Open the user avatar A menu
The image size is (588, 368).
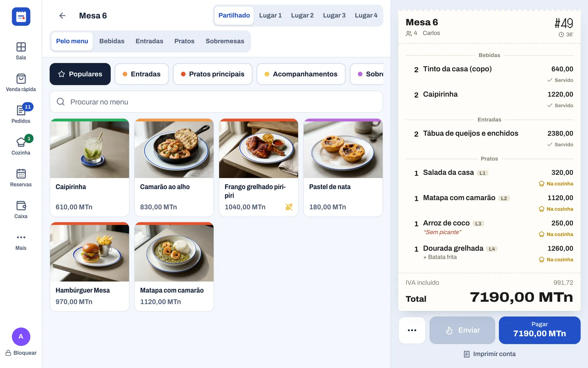tap(21, 336)
